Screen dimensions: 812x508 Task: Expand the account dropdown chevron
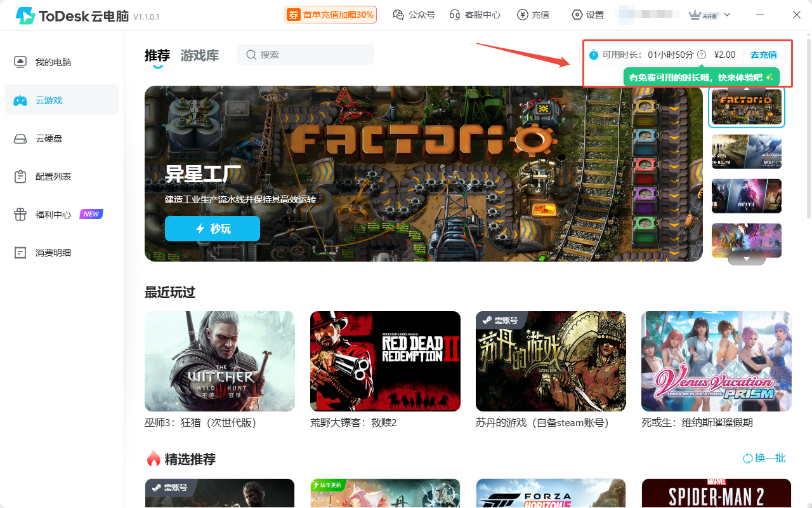[x=727, y=15]
